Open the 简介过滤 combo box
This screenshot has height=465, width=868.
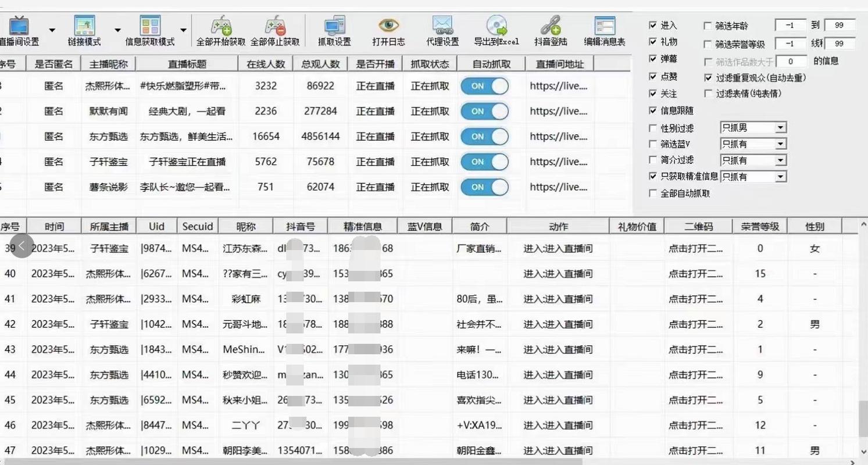tap(753, 160)
